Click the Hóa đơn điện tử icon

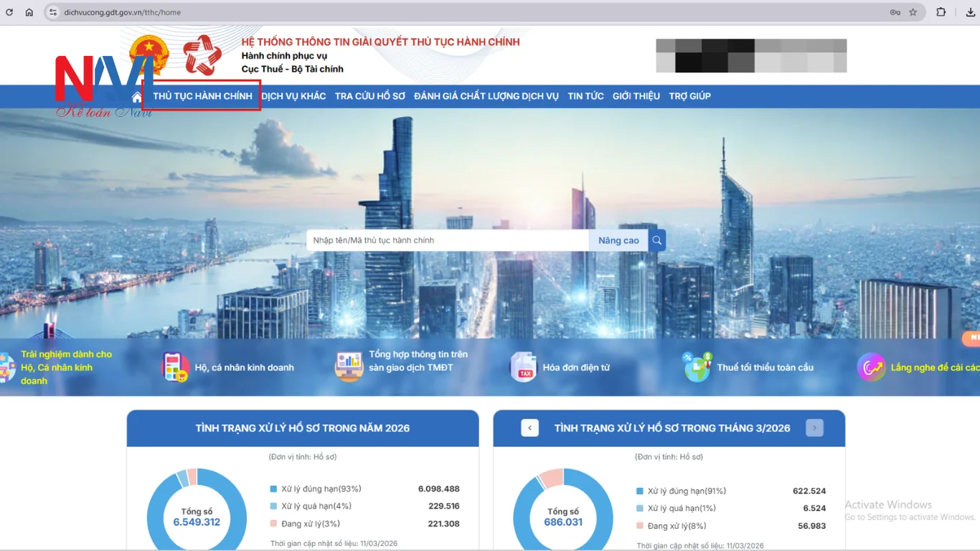point(523,367)
